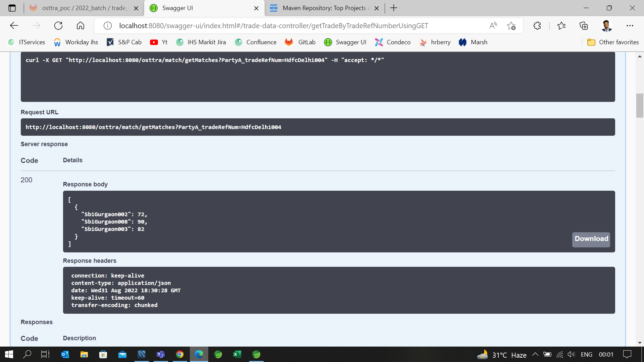Open the Settings and more menu
The image size is (644, 362).
click(x=630, y=26)
